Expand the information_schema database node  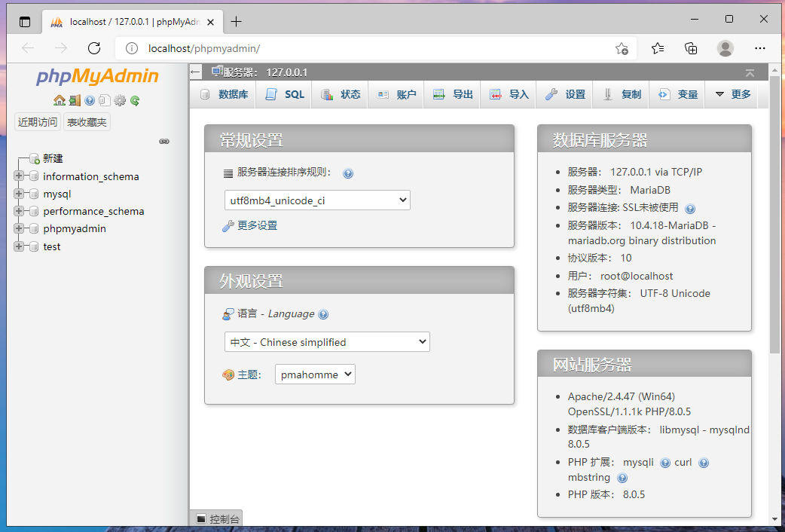(x=19, y=176)
